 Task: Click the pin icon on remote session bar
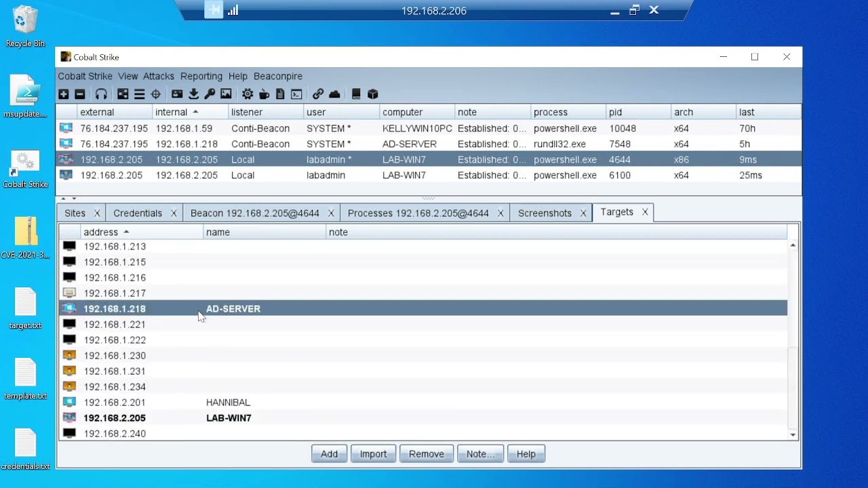(x=214, y=10)
